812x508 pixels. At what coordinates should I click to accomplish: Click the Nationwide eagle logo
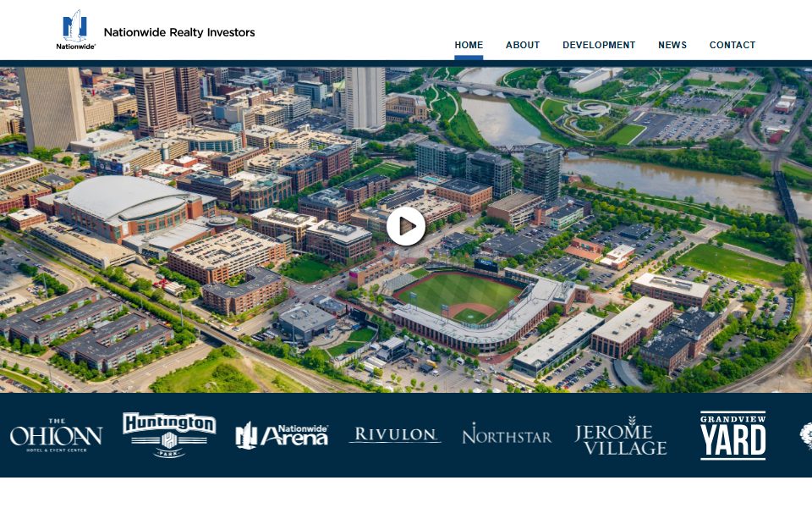75,30
